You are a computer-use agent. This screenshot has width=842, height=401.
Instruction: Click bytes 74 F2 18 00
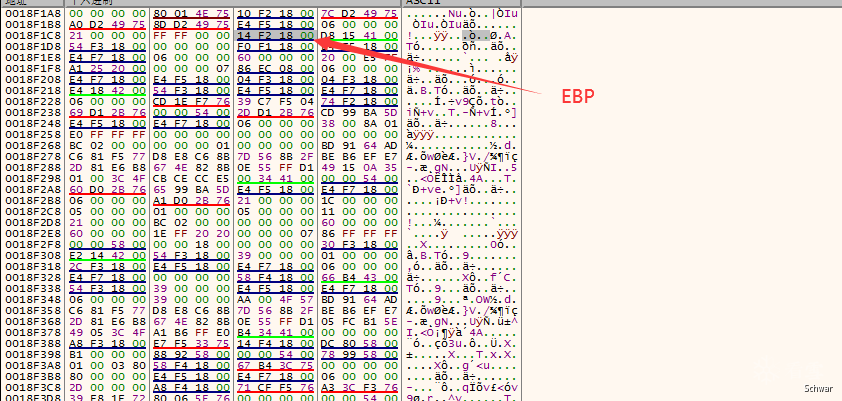(x=359, y=101)
